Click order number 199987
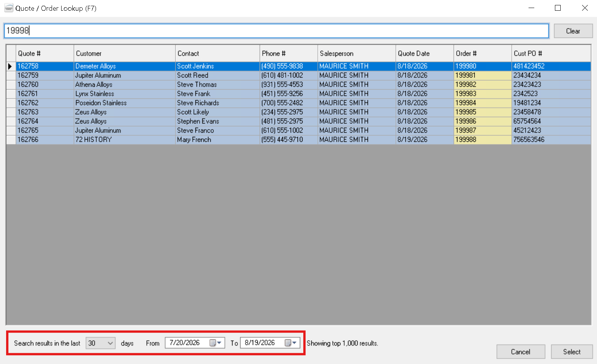Image resolution: width=597 pixels, height=364 pixels. click(483, 130)
